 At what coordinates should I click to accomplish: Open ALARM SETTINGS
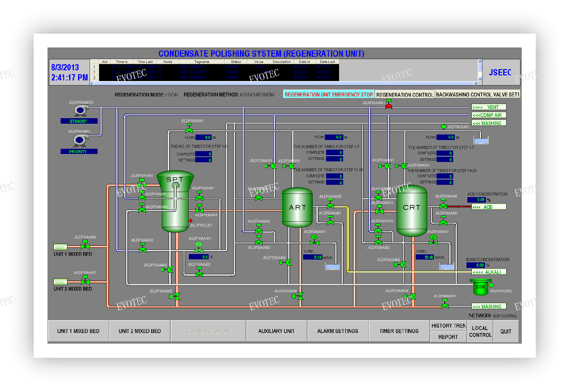click(338, 331)
